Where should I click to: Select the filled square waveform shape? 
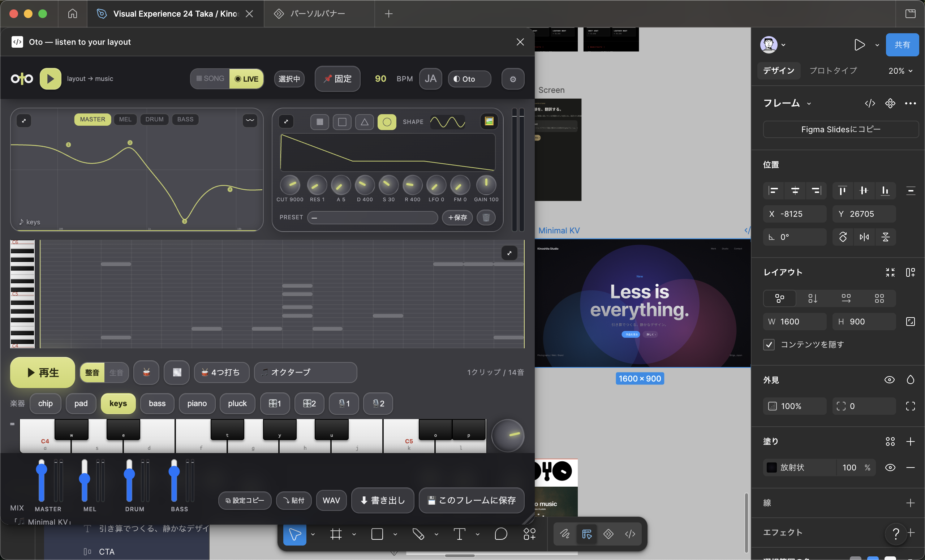320,122
